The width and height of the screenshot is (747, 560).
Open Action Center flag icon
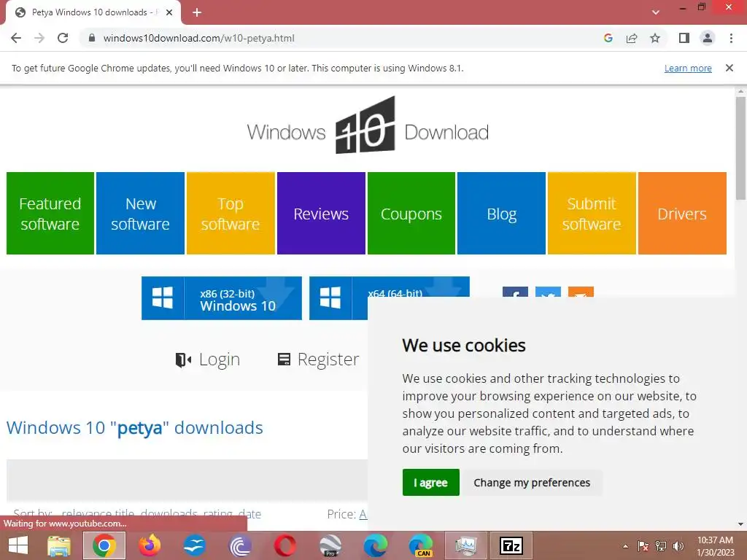(x=643, y=546)
